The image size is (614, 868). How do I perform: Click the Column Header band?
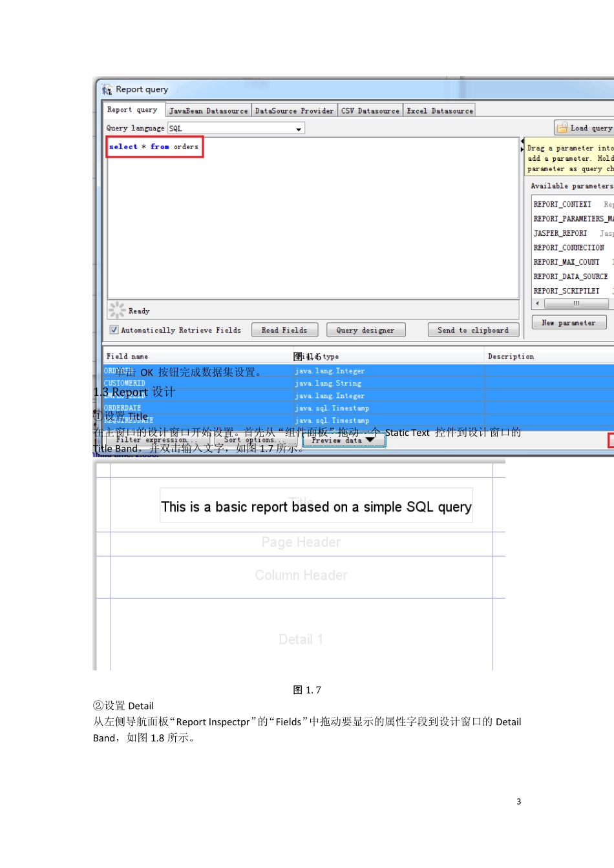301,577
